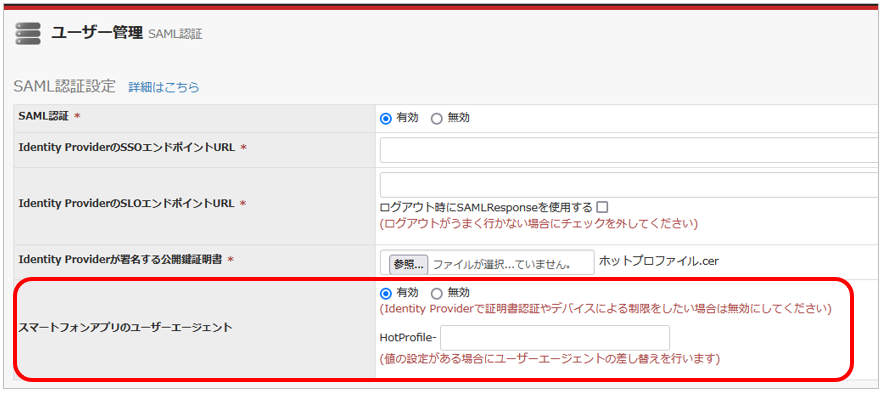Click the ユーザー管理 heading
The image size is (883, 394).
point(97,33)
